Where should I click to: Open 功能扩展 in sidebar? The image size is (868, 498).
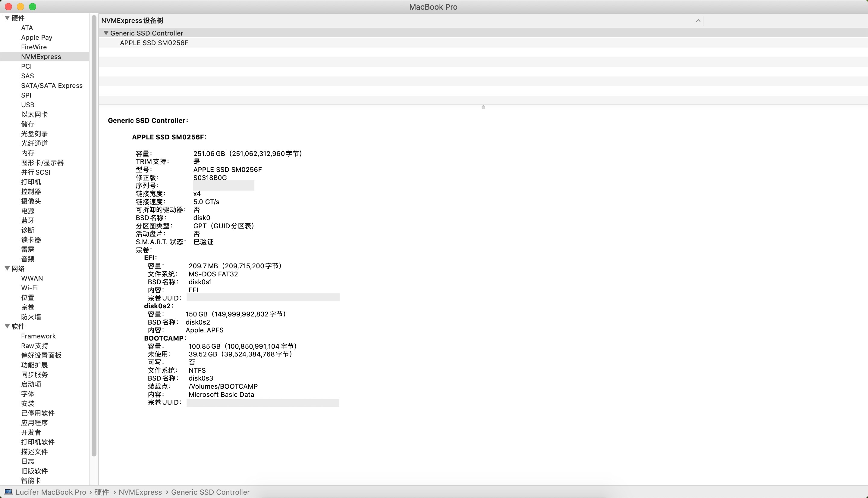35,365
